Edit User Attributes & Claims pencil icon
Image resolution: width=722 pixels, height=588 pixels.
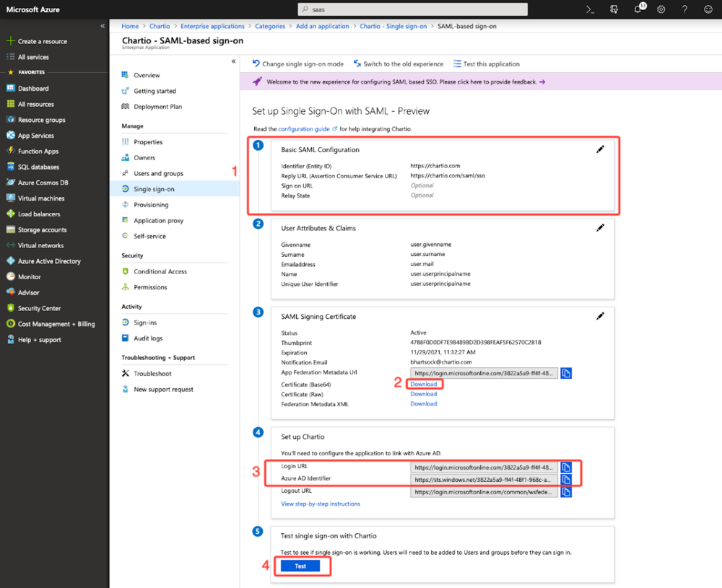pyautogui.click(x=600, y=228)
